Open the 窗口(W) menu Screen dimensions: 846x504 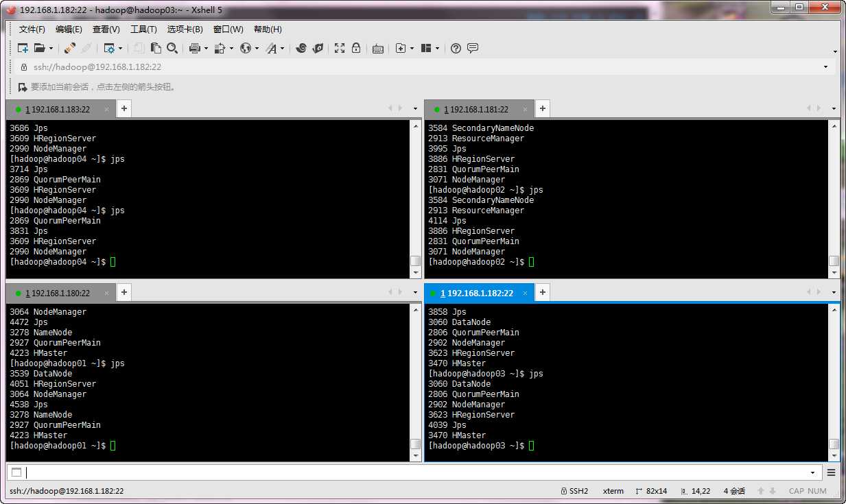(228, 29)
